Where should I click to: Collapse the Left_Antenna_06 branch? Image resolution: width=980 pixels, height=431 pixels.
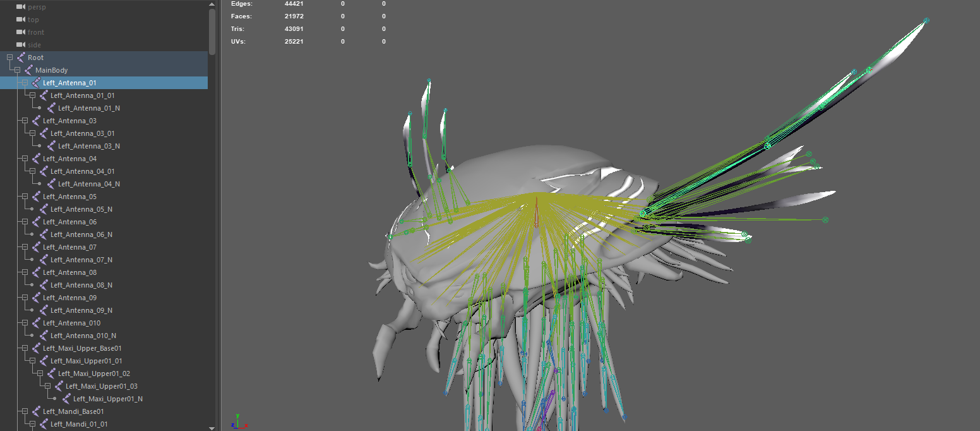[25, 222]
